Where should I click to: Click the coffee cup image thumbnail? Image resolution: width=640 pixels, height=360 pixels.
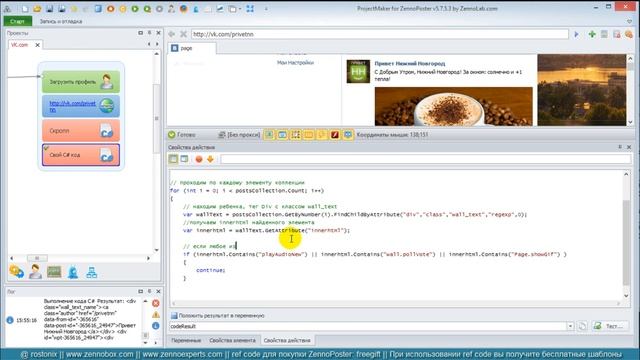coord(453,106)
